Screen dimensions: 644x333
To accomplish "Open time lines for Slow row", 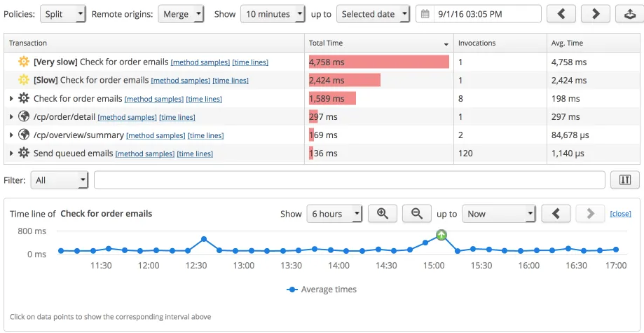I will click(231, 81).
